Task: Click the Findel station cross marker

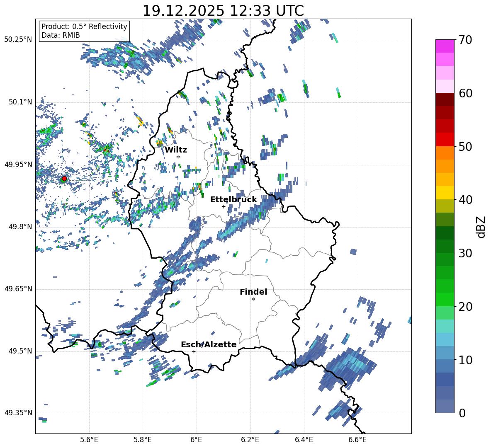Action: click(253, 299)
